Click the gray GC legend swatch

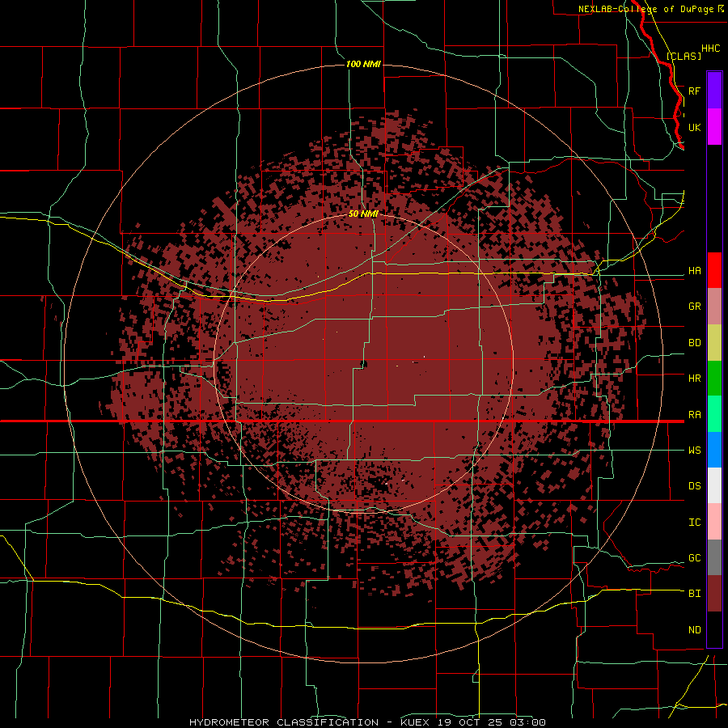[714, 557]
